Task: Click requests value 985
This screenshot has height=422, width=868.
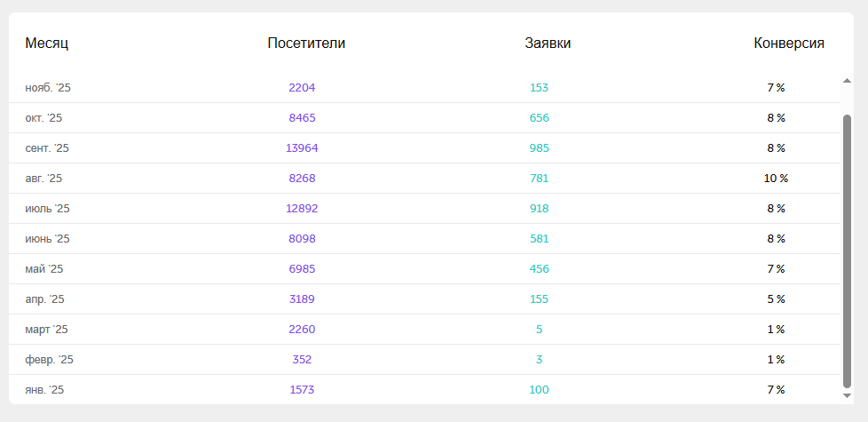Action: [540, 148]
